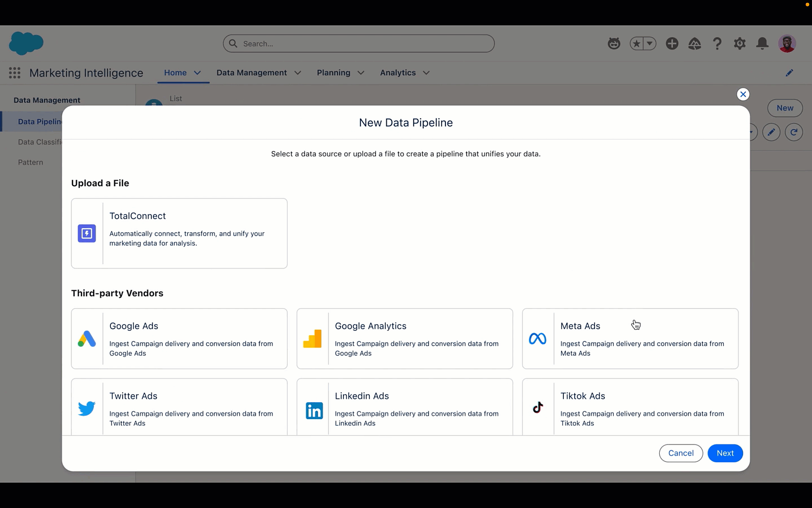Open the App Launcher grid icon

point(15,73)
